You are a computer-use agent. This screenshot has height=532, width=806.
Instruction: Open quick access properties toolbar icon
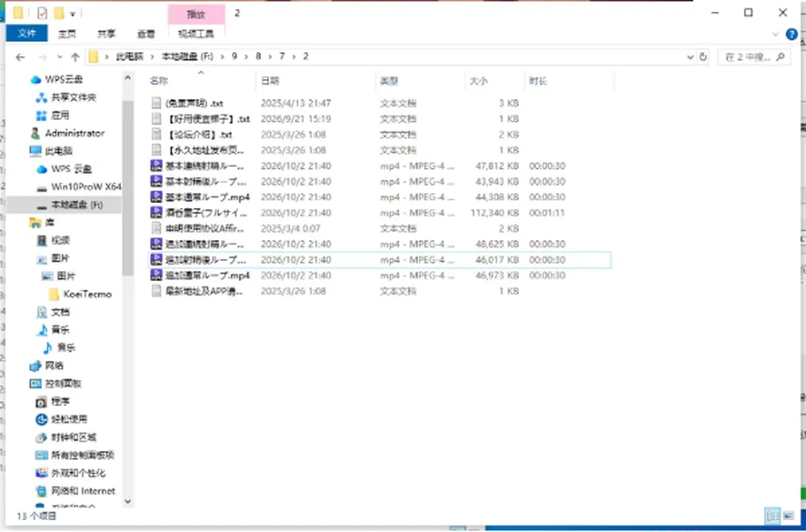(x=42, y=13)
